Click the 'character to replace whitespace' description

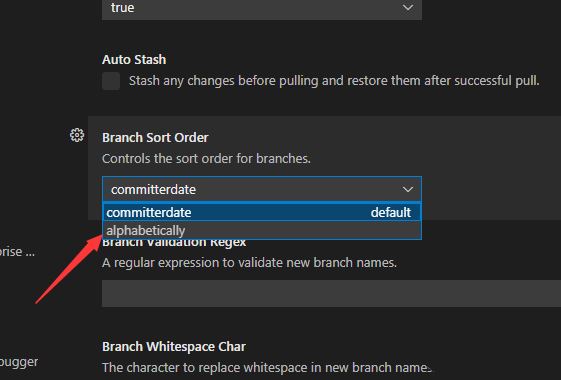coord(267,367)
